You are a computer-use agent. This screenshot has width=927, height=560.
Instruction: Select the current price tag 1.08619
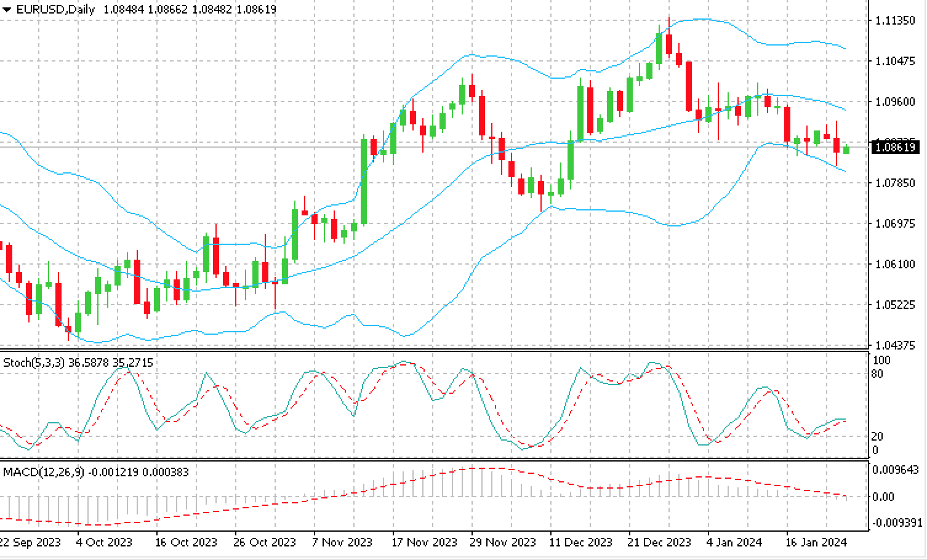pyautogui.click(x=896, y=147)
